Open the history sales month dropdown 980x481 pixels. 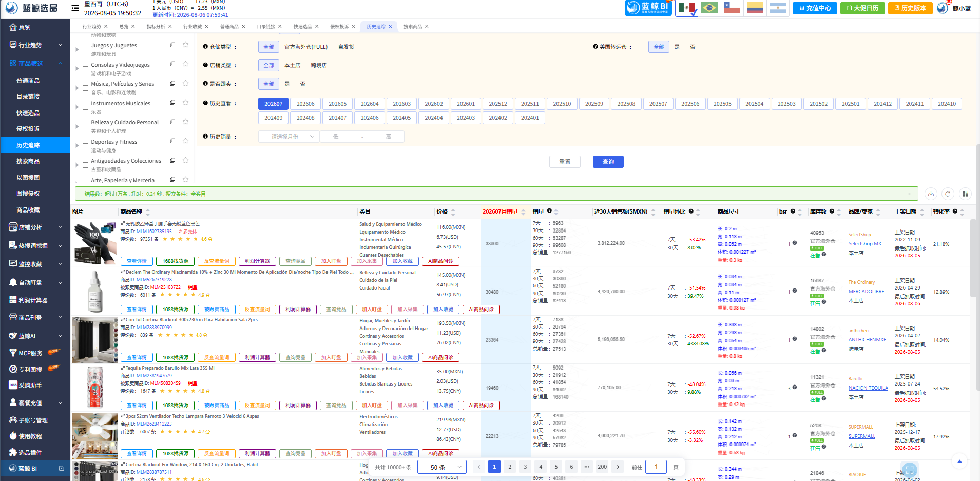[x=289, y=137]
